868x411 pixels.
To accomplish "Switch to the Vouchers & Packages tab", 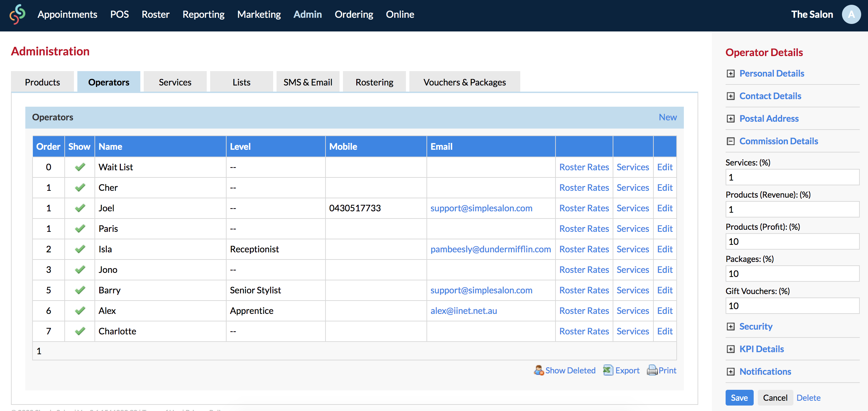I will coord(464,82).
